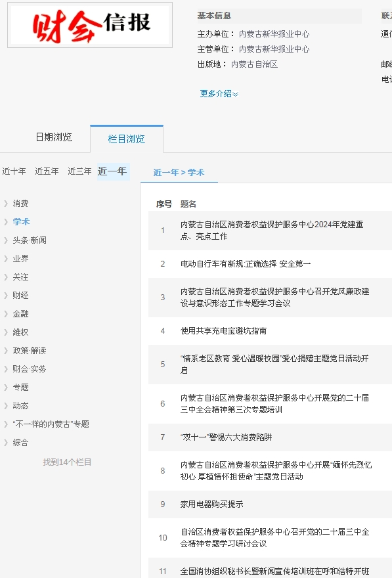Open the 关注 column
The height and width of the screenshot is (578, 392).
[20, 277]
